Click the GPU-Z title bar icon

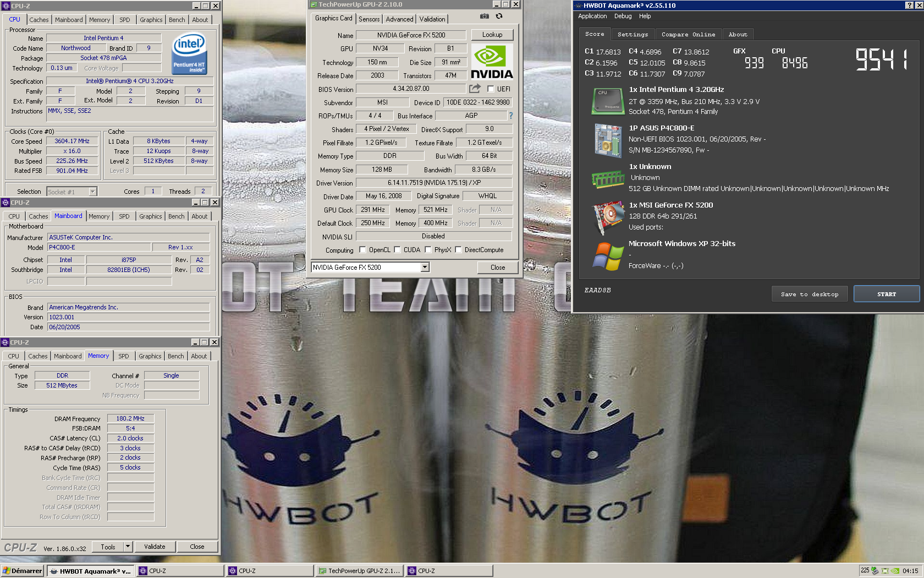coord(313,4)
